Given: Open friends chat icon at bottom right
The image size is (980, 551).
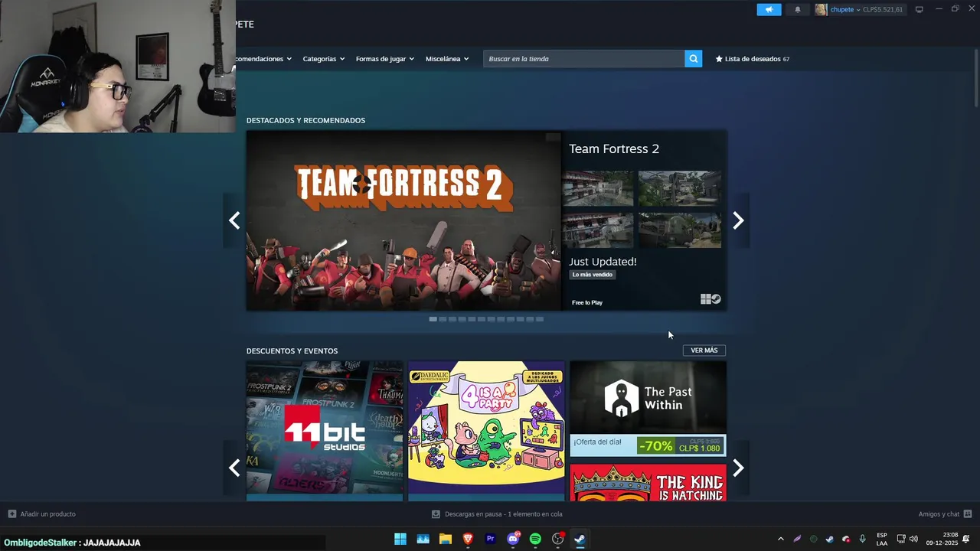Looking at the screenshot, I should click(x=968, y=514).
